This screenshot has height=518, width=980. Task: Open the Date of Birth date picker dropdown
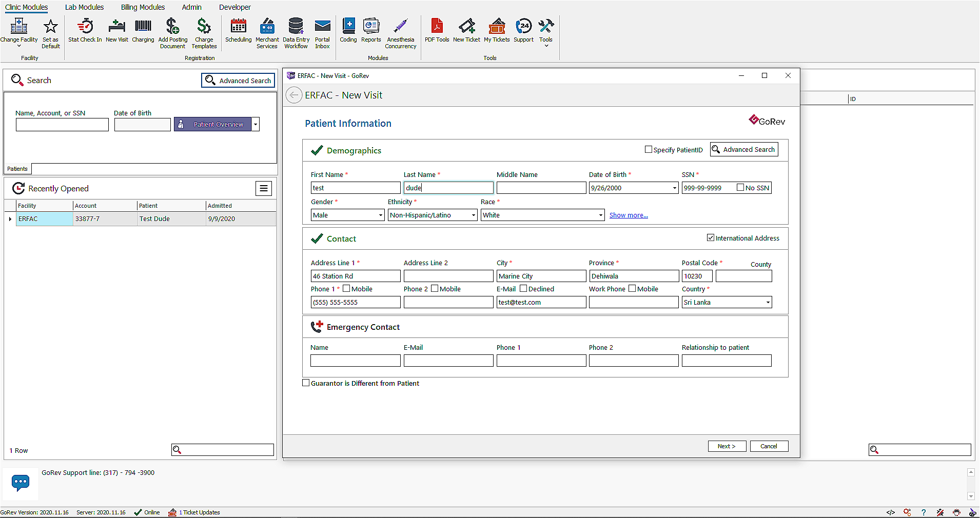(x=674, y=188)
